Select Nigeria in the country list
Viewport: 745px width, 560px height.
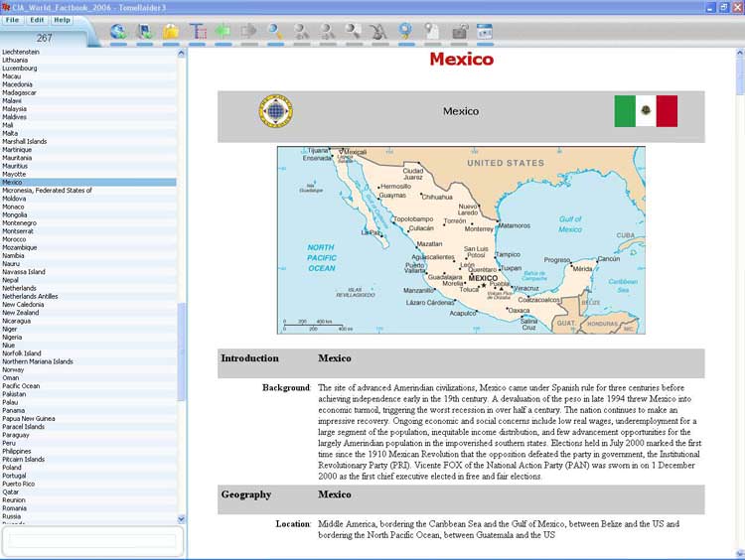pyautogui.click(x=12, y=338)
